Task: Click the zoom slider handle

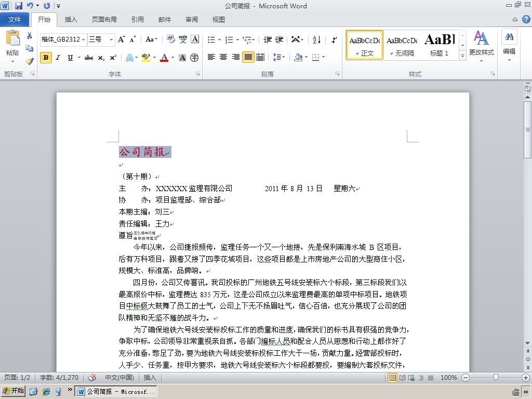Action: 496,378
